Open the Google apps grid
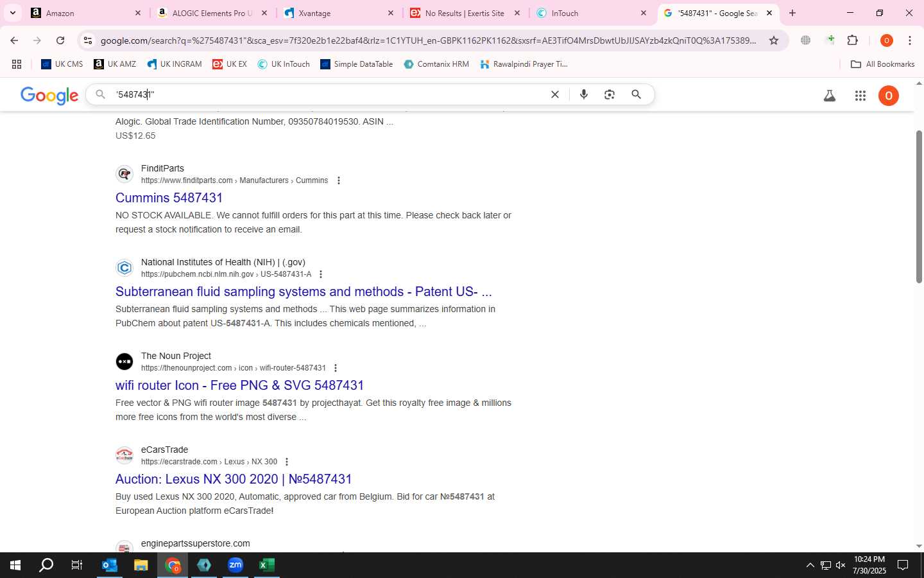Viewport: 924px width, 578px height. (x=860, y=96)
